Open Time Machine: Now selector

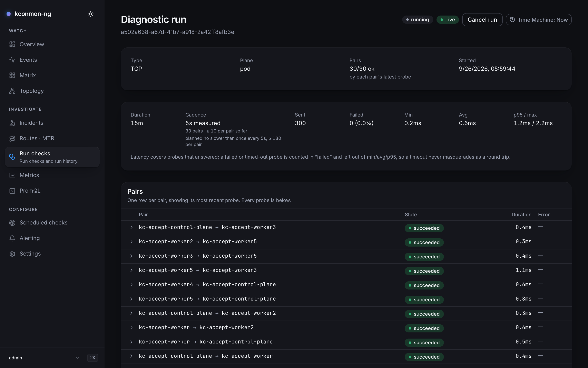pyautogui.click(x=538, y=20)
